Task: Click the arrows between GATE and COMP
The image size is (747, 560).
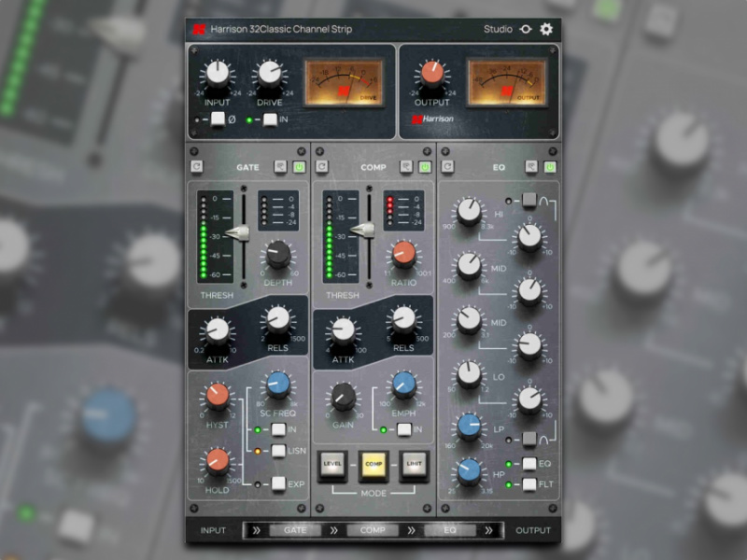Action: tap(333, 530)
